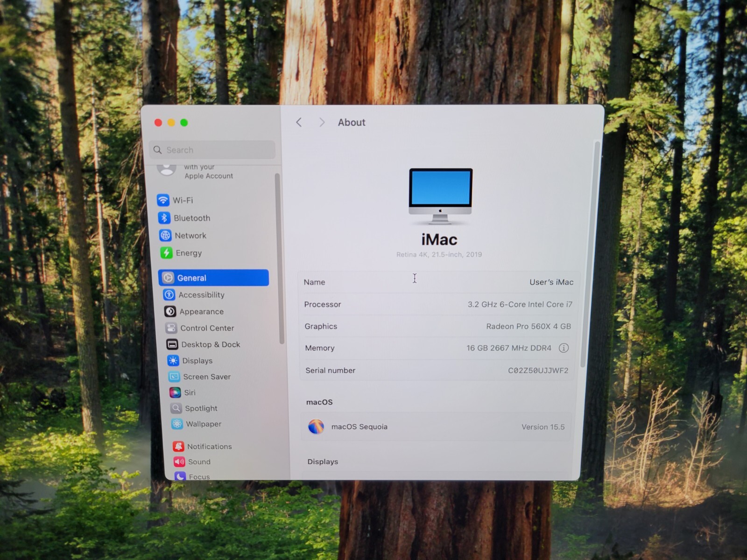This screenshot has width=747, height=560.
Task: Click the name value "User's iMac"
Action: coord(551,282)
